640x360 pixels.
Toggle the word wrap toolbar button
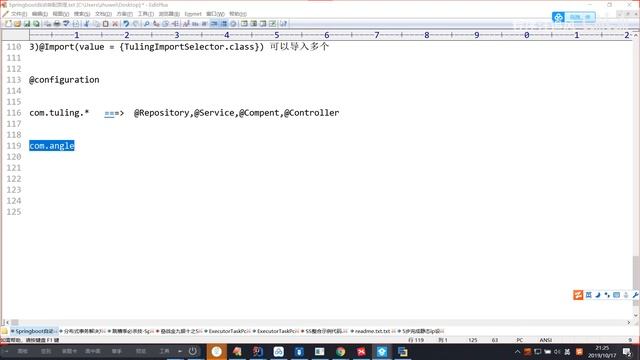214,24
